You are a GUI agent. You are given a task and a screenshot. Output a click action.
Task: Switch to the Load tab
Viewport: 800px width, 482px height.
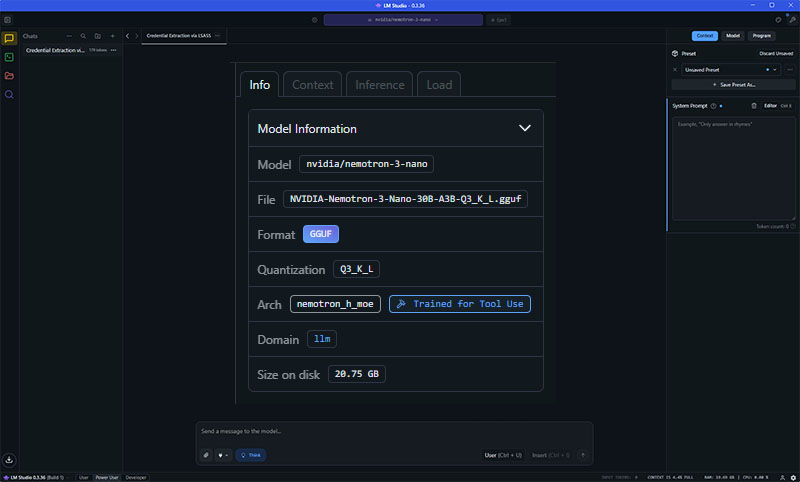(439, 85)
